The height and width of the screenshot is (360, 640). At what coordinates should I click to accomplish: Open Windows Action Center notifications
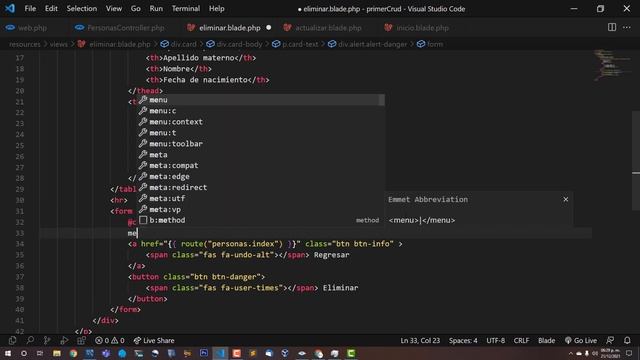tap(629, 353)
